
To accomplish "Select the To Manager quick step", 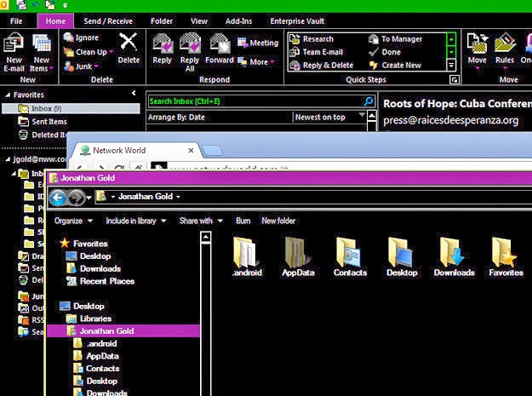I will (395, 39).
